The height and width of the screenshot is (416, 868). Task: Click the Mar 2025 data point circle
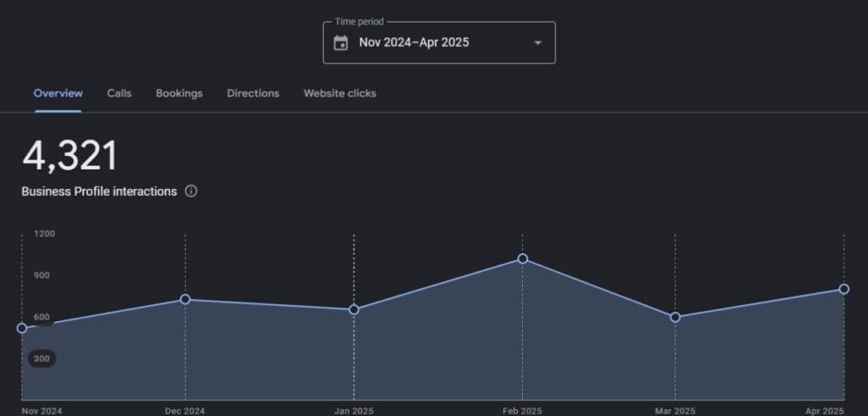point(675,317)
